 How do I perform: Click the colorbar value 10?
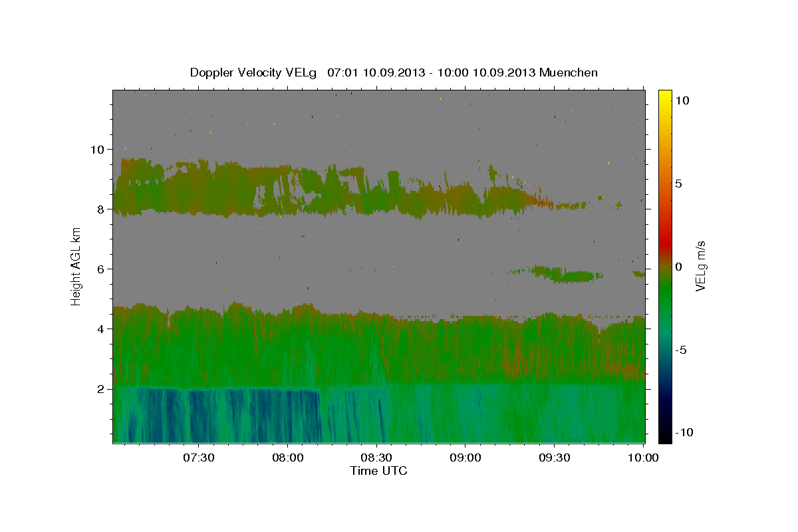(682, 100)
